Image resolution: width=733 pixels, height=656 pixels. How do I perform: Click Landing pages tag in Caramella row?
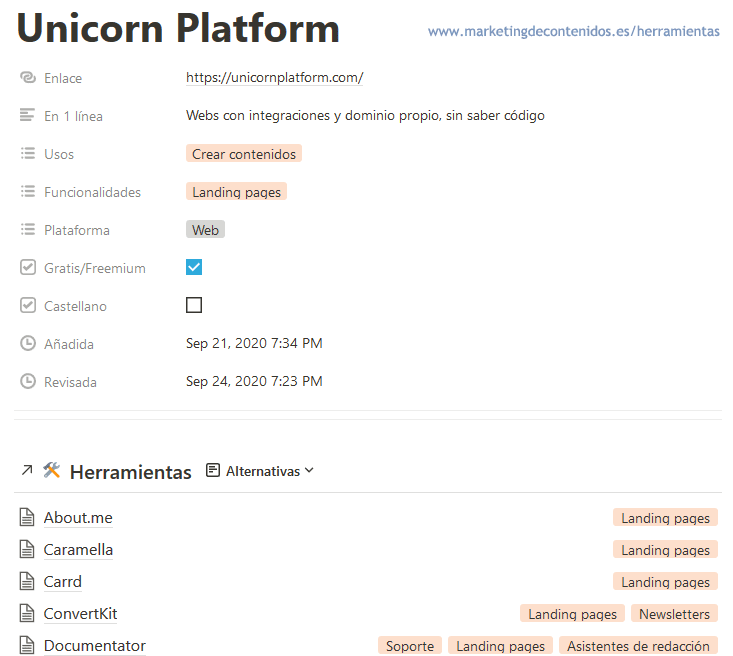665,549
